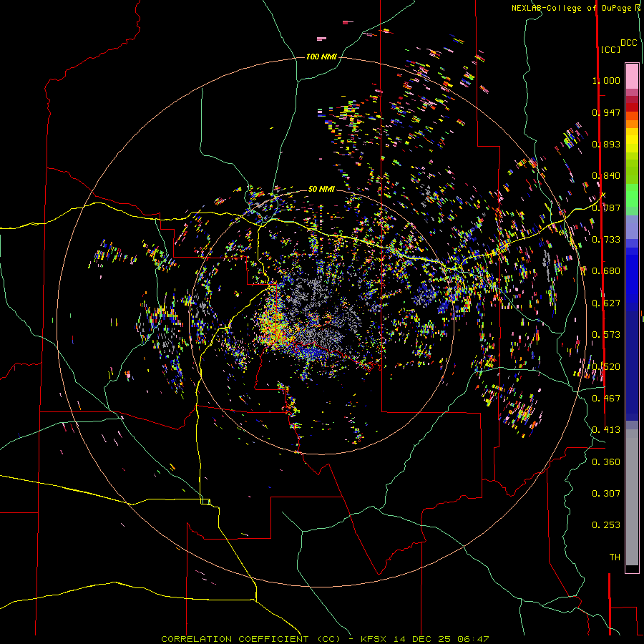Pick the black segment at bottom of color bar
Screen dimensions: 644x644
[632, 569]
